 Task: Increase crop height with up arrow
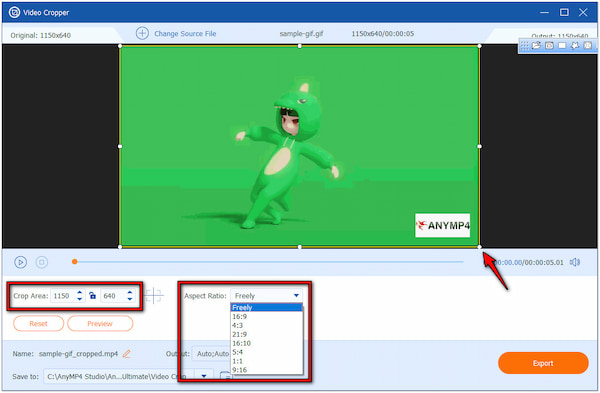click(x=130, y=293)
